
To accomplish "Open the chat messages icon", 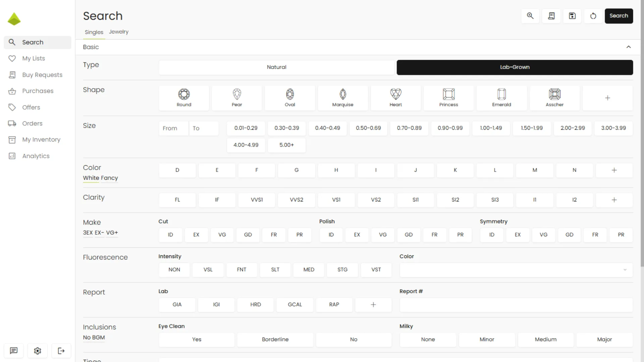I will (14, 351).
